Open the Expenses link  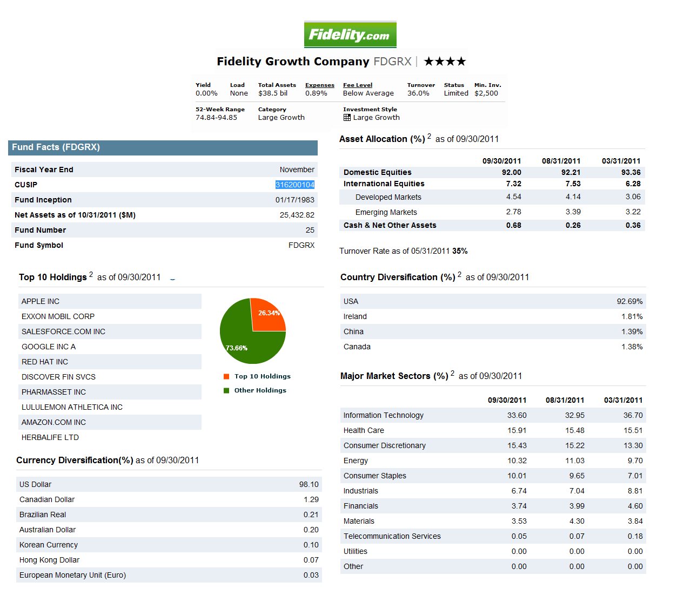coord(320,85)
